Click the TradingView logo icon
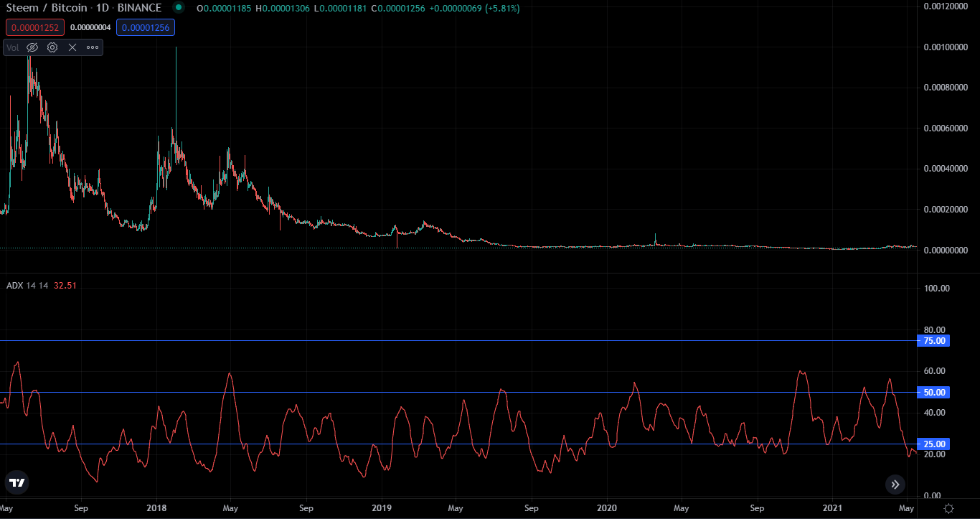This screenshot has height=519, width=980. click(17, 483)
